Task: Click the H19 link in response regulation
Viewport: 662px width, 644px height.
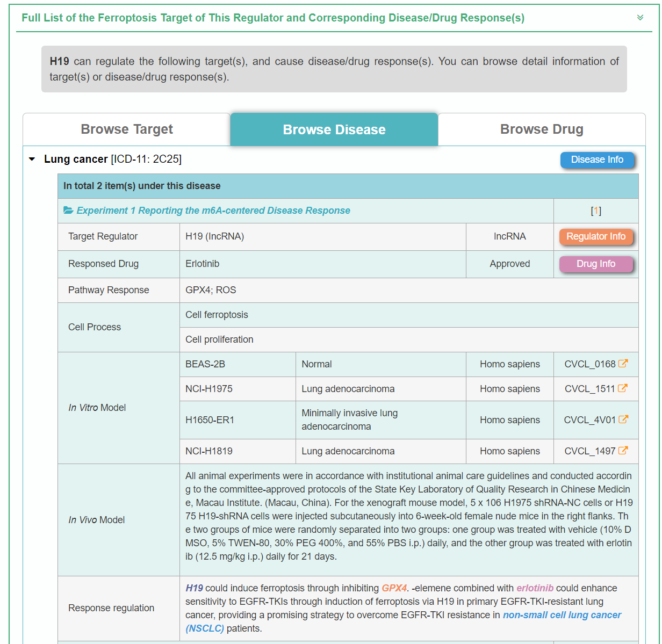Action: [194, 588]
